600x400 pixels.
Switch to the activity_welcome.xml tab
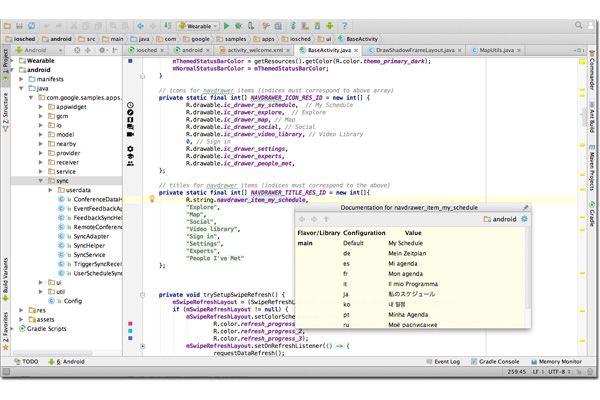256,49
